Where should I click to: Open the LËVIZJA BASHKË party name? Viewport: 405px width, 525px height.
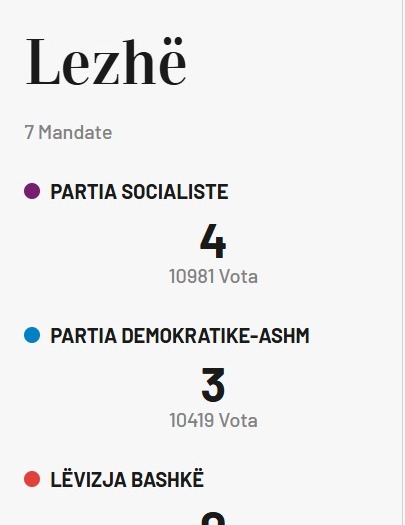(127, 479)
